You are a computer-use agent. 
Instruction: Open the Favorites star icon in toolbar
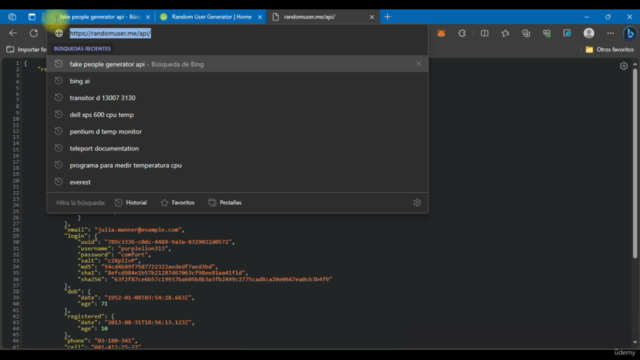pos(505,33)
